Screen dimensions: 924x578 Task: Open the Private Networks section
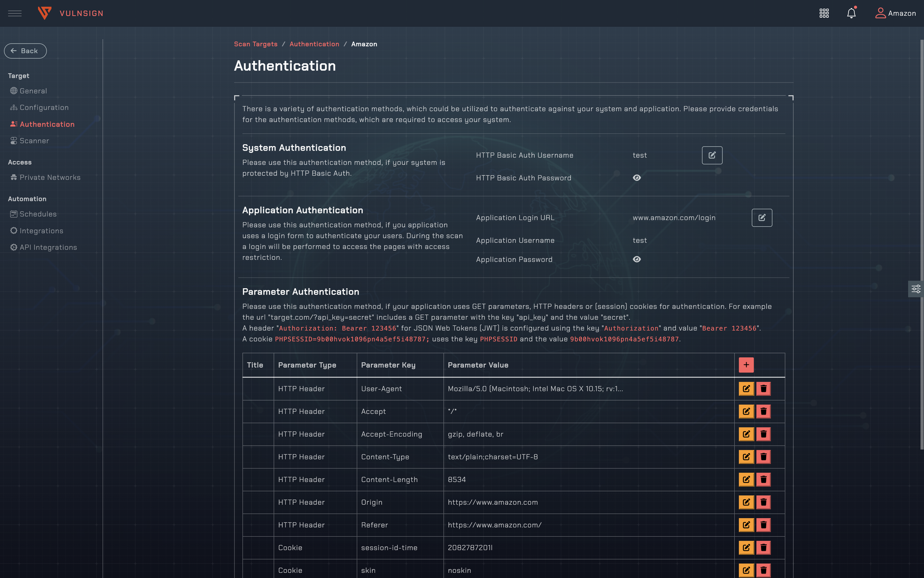[x=50, y=177]
